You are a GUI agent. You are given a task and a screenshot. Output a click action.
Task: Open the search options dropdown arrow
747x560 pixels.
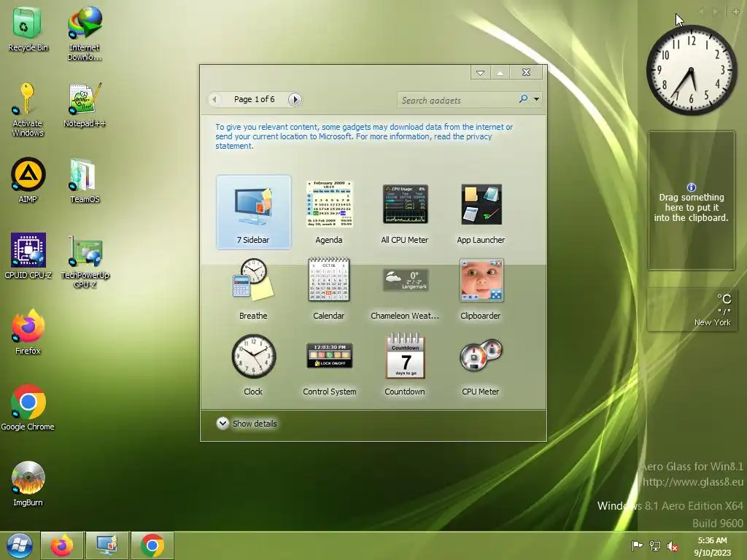[x=536, y=99]
